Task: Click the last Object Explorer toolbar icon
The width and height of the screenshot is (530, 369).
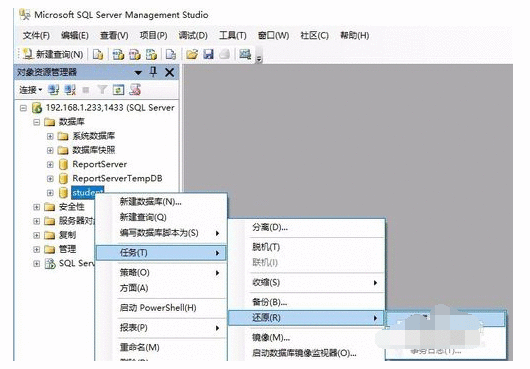Action: [x=135, y=90]
